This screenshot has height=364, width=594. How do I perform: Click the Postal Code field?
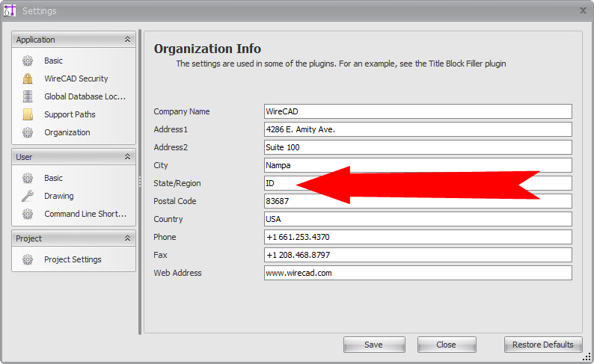pyautogui.click(x=418, y=201)
